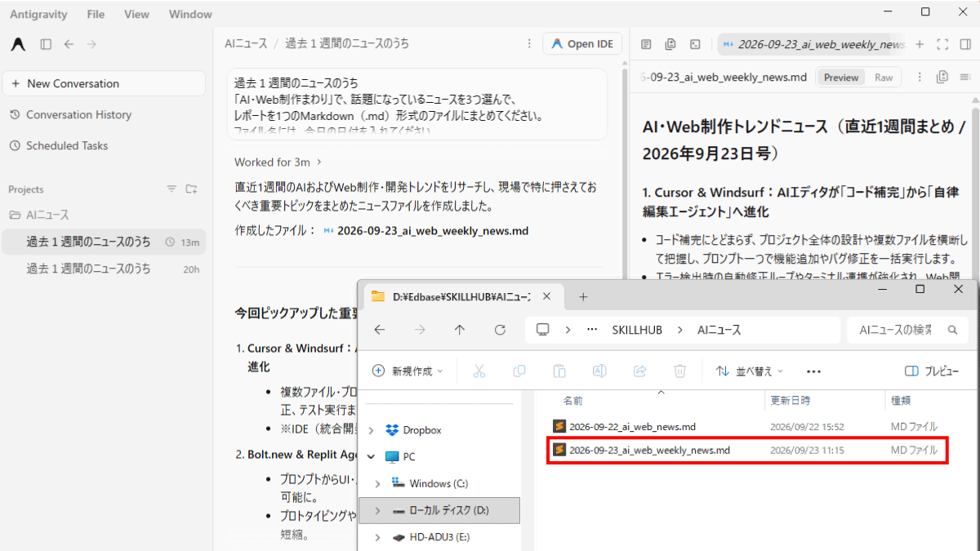Screen dimensions: 980x551
Task: Open the 並べ替え sort dropdown
Action: (750, 371)
